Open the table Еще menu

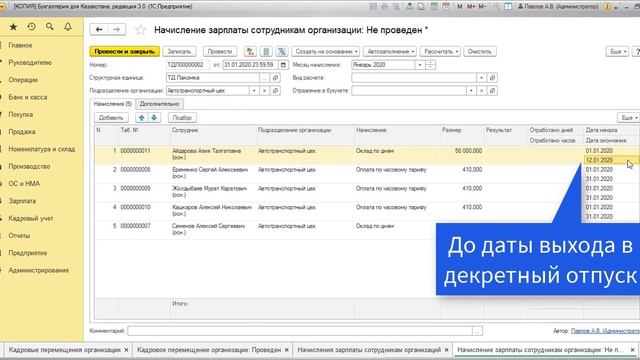click(628, 118)
